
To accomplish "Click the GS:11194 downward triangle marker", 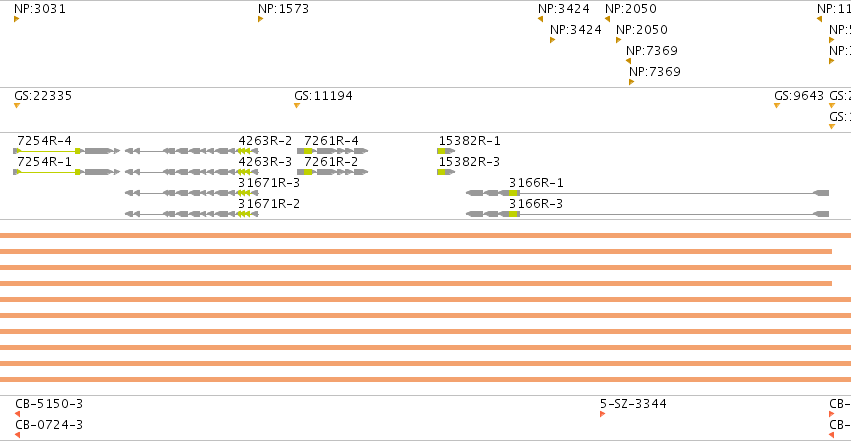I will [x=297, y=106].
